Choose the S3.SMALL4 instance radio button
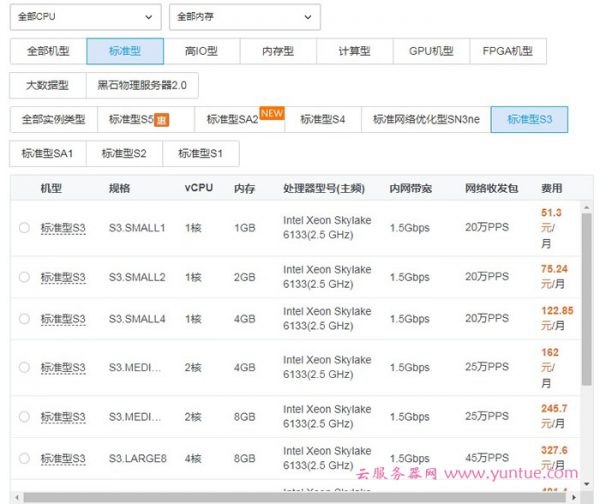This screenshot has height=504, width=600. pos(24,319)
